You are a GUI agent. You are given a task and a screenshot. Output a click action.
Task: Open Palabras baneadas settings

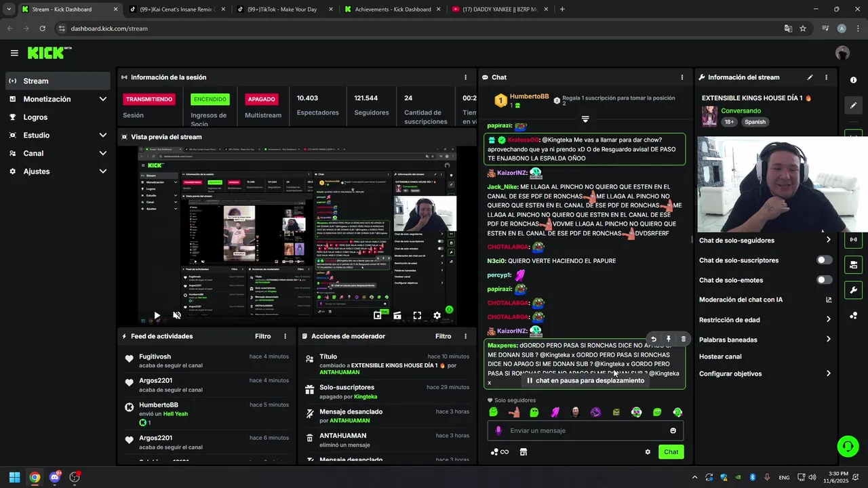765,340
